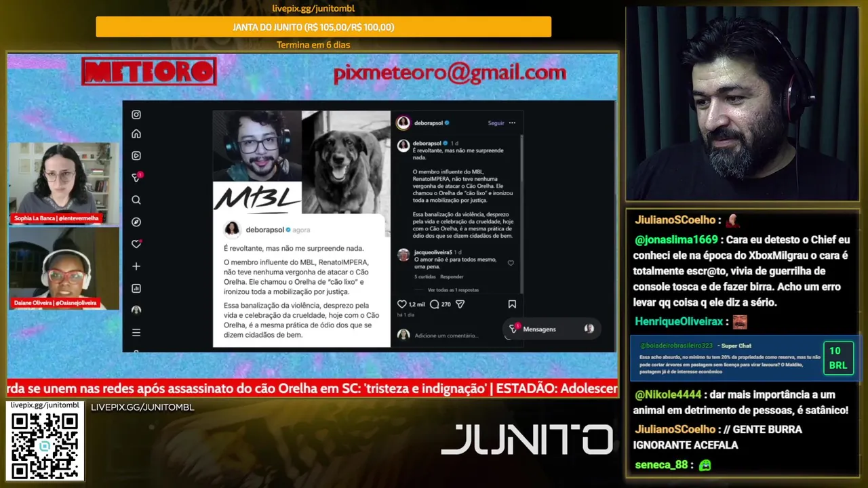Click deborapsol avatar in post header
The width and height of the screenshot is (868, 488).
click(x=403, y=123)
